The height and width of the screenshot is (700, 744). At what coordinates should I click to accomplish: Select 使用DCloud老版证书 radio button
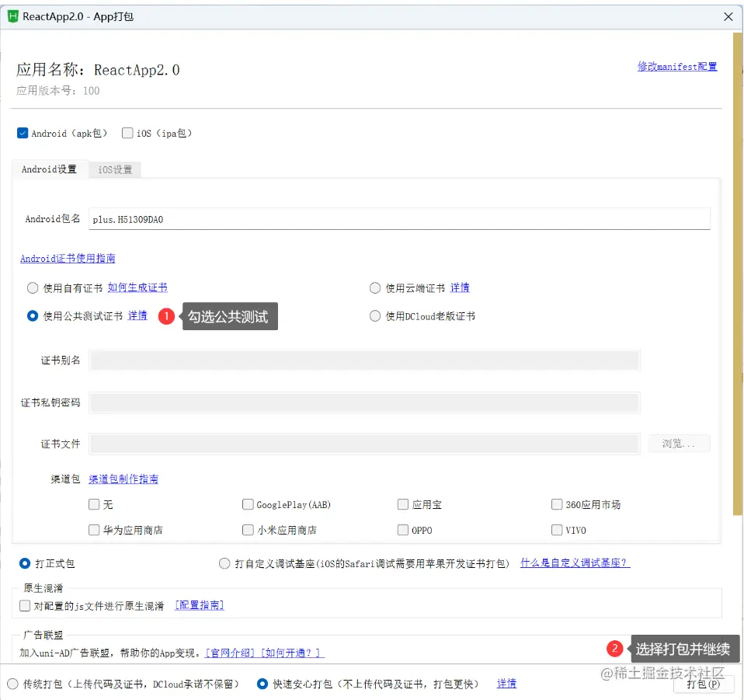(x=375, y=316)
